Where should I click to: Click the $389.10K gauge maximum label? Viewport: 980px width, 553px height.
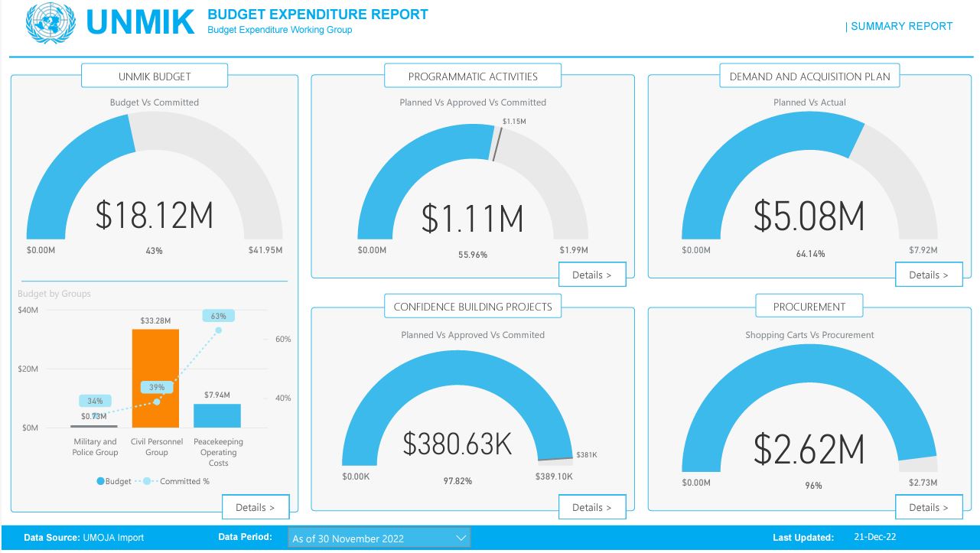(x=555, y=476)
